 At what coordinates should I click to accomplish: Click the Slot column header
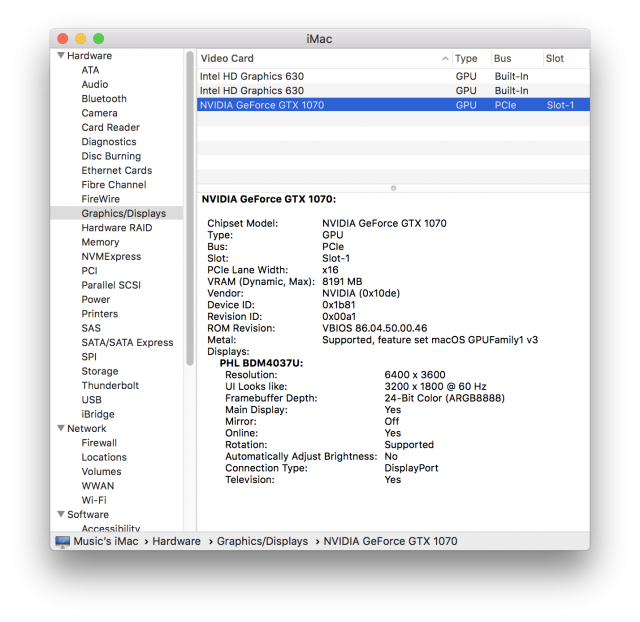coord(556,59)
